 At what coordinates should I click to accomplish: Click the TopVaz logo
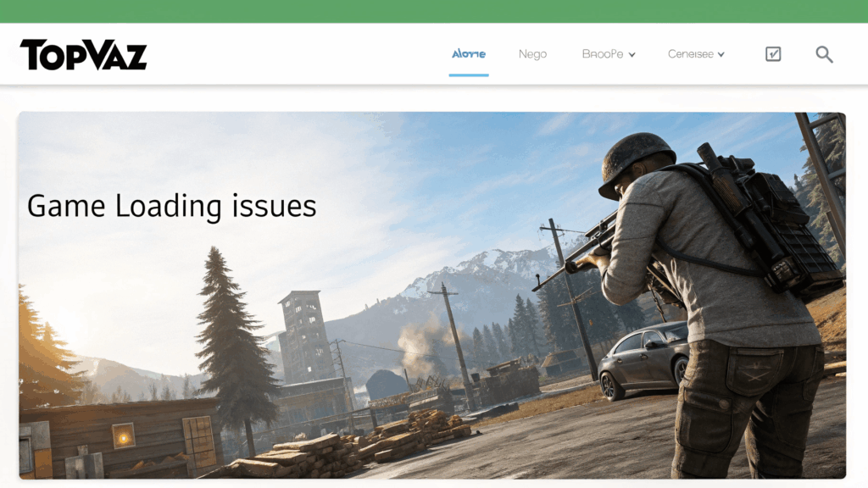pos(83,55)
